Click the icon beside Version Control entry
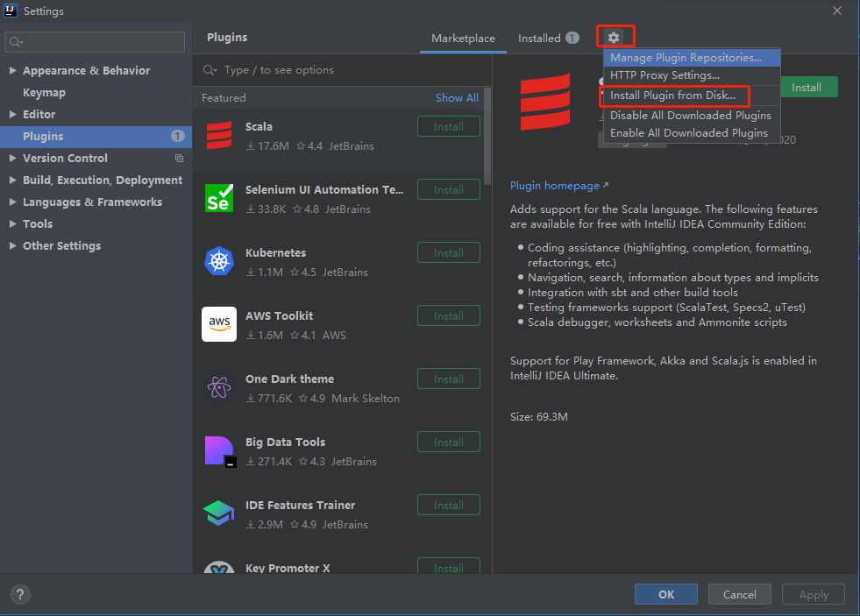The width and height of the screenshot is (860, 616). [179, 158]
